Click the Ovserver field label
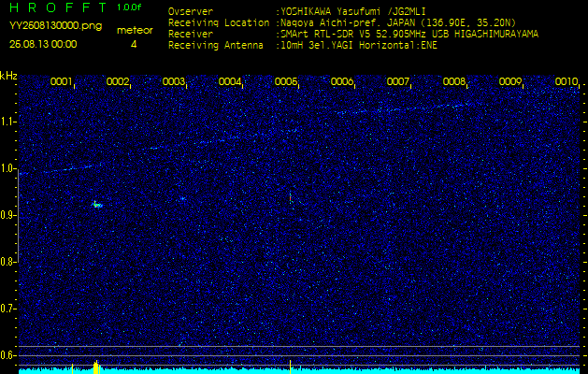Viewport: 588px width, 374px height. (x=191, y=11)
